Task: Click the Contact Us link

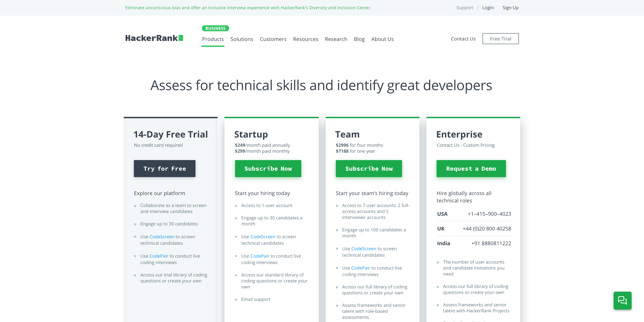Action: (463, 39)
